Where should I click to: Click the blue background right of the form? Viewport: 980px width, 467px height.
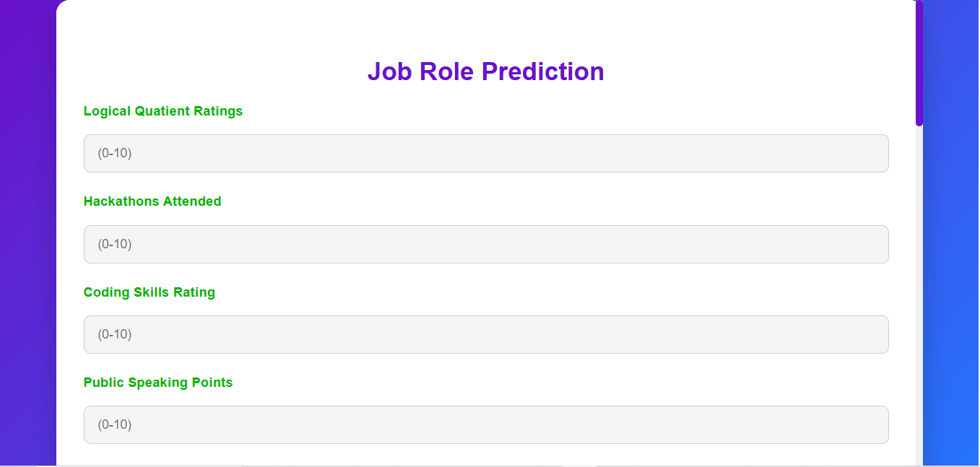952,231
